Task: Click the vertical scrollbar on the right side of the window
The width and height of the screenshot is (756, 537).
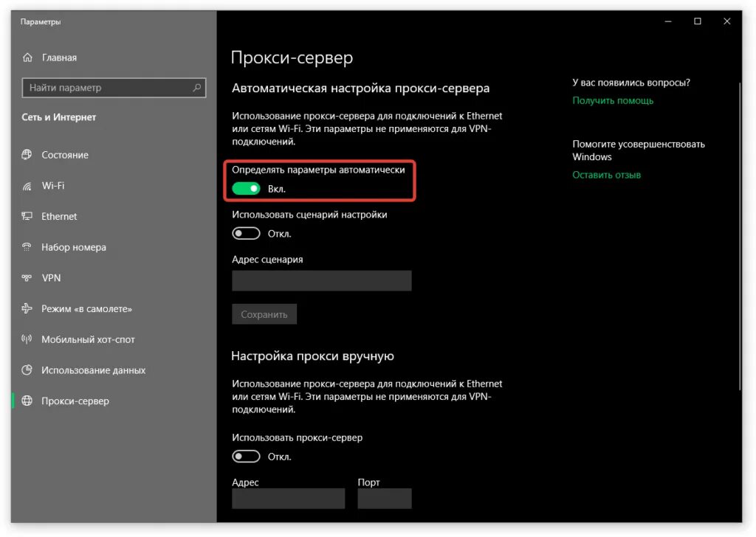Action: 740,236
